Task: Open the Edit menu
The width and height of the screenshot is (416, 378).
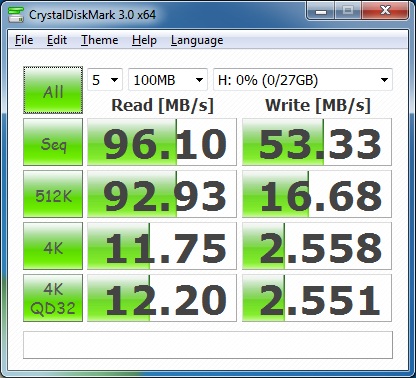Action: (57, 40)
